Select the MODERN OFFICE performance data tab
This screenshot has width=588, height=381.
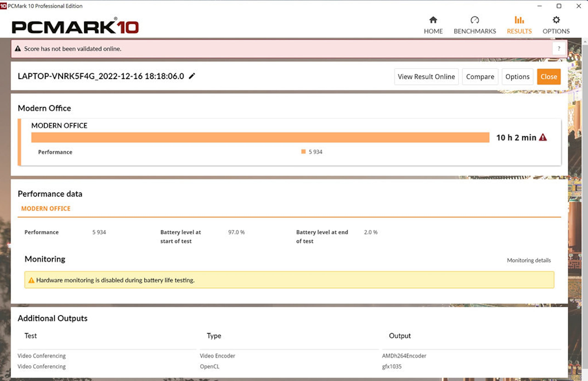(46, 209)
